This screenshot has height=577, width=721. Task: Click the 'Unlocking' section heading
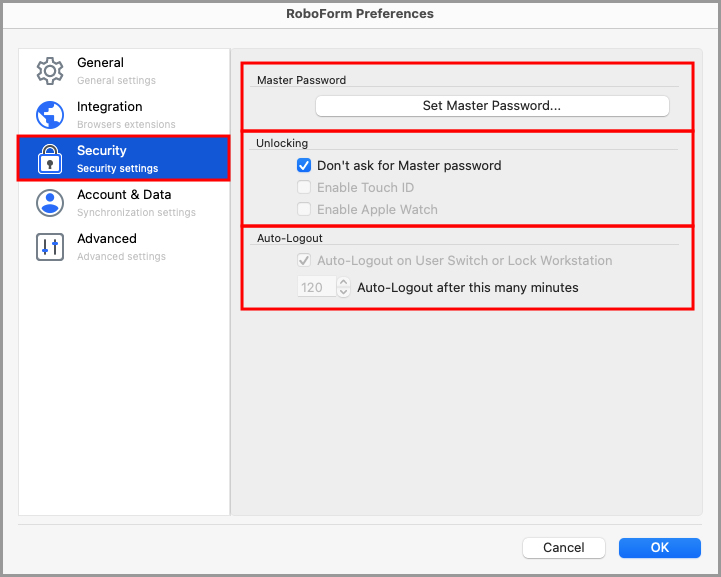(282, 143)
